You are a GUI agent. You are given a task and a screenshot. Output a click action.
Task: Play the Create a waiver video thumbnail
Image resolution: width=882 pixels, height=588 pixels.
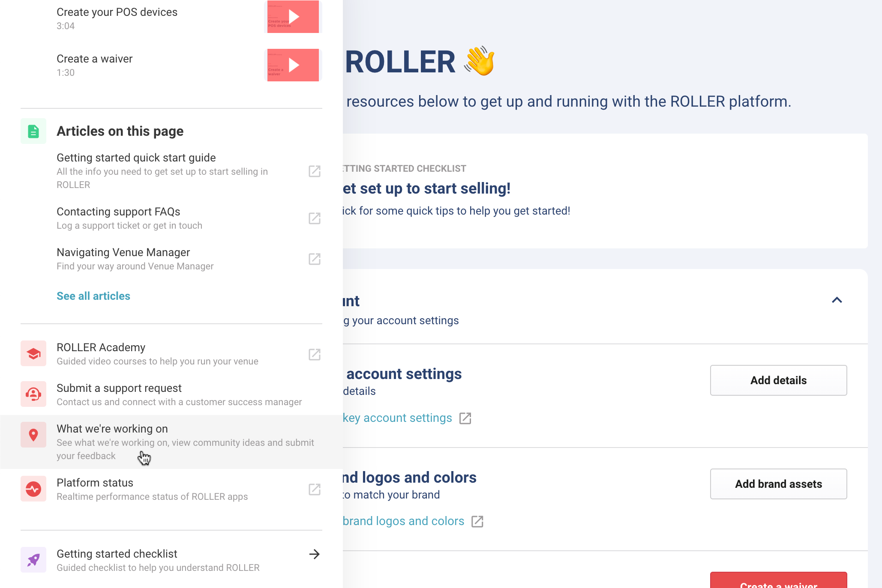[x=293, y=65]
